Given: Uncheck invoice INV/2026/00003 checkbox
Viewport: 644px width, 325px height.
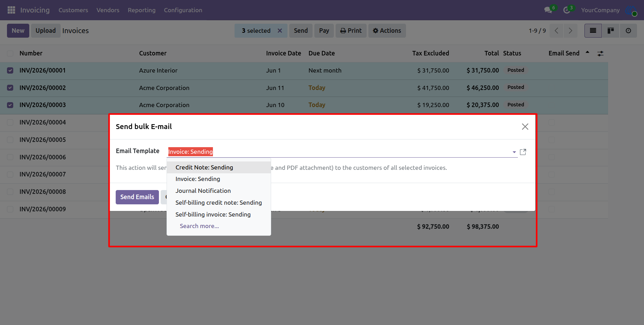Looking at the screenshot, I should pos(10,105).
